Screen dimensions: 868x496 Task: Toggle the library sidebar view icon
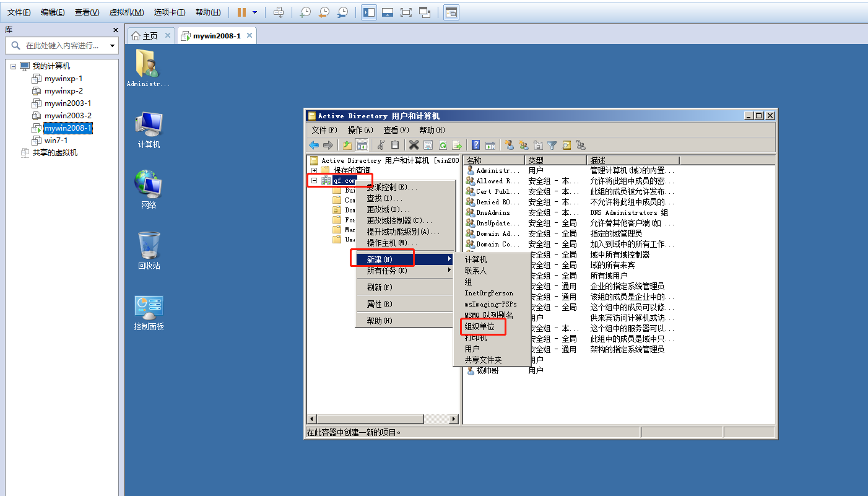pos(369,12)
